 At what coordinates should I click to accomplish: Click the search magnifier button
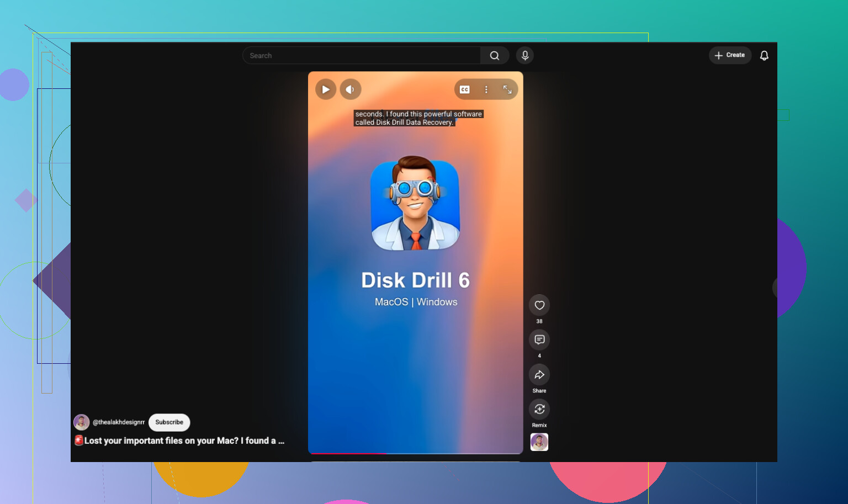[x=495, y=55]
